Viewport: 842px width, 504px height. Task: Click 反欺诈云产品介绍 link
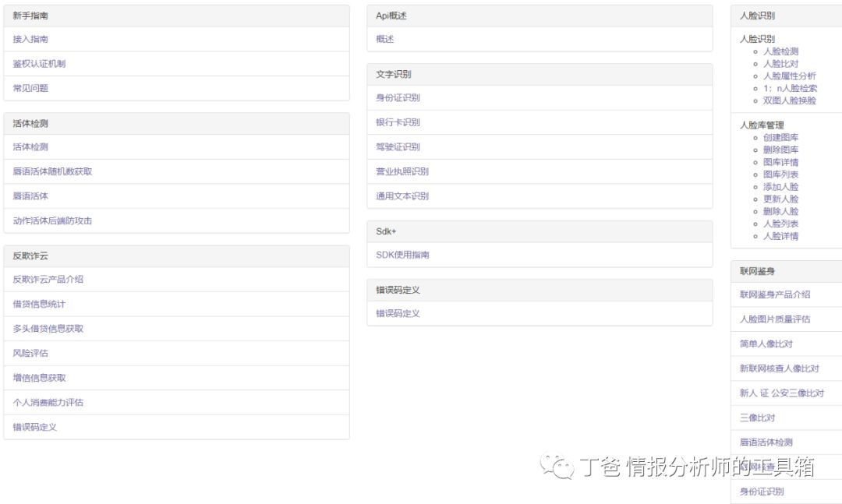tap(48, 279)
